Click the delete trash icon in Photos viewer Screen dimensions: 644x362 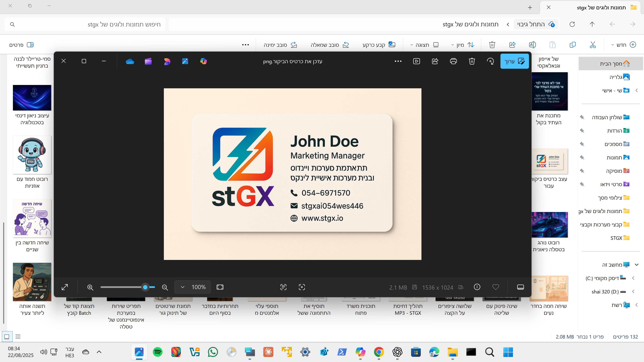[x=472, y=61]
